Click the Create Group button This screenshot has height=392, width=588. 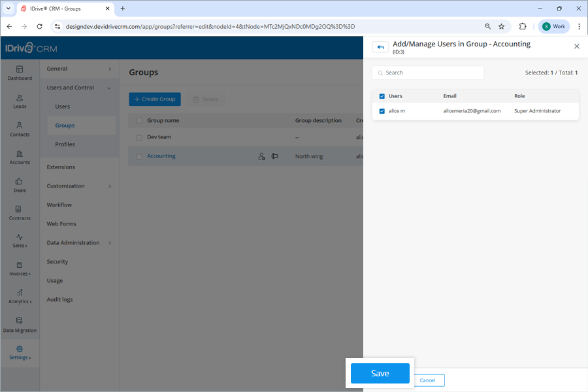[x=154, y=99]
